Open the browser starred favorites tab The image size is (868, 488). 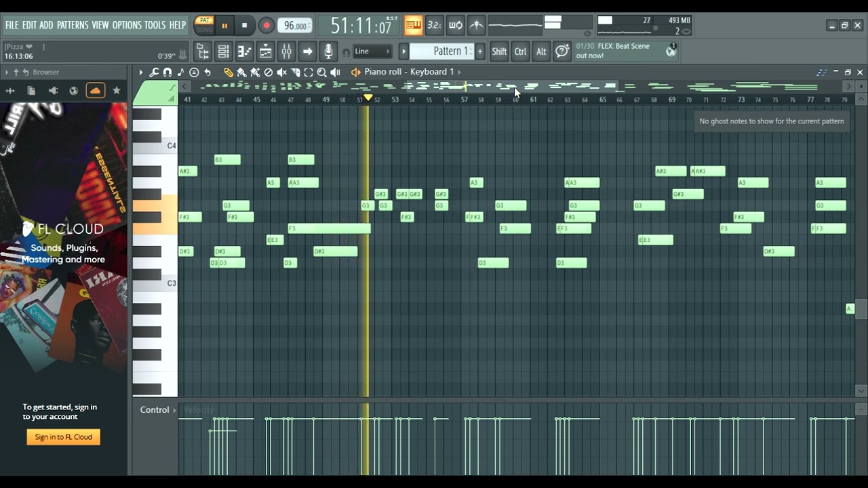[x=117, y=90]
